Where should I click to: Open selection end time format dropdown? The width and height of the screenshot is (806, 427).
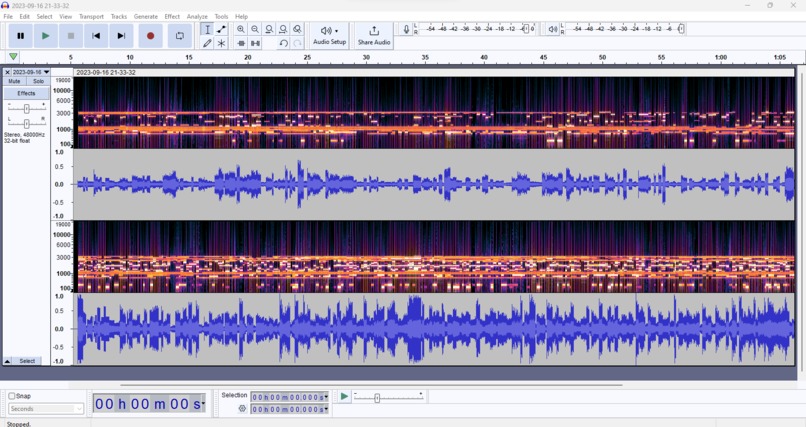[326, 410]
